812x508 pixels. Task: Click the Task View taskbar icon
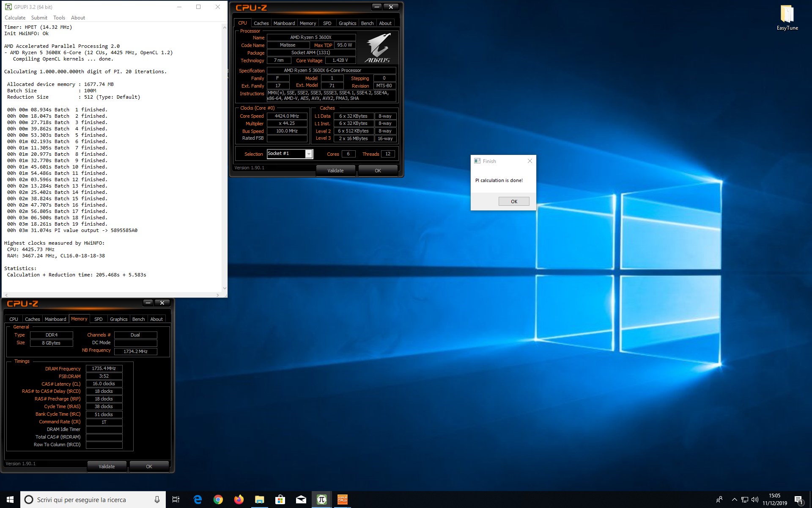click(176, 500)
